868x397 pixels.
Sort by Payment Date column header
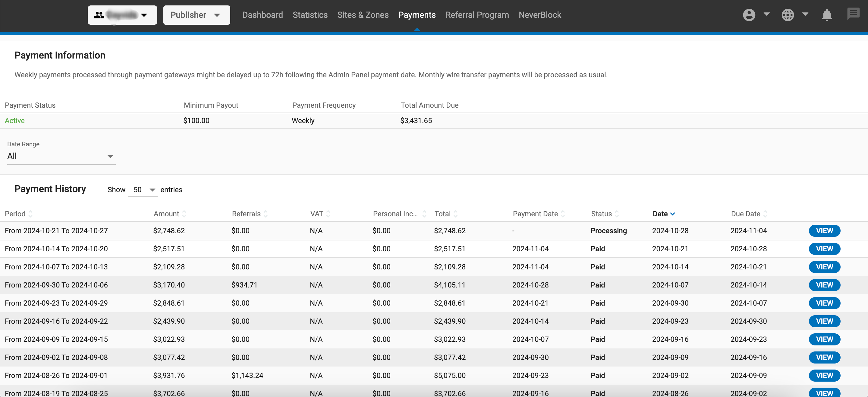535,214
